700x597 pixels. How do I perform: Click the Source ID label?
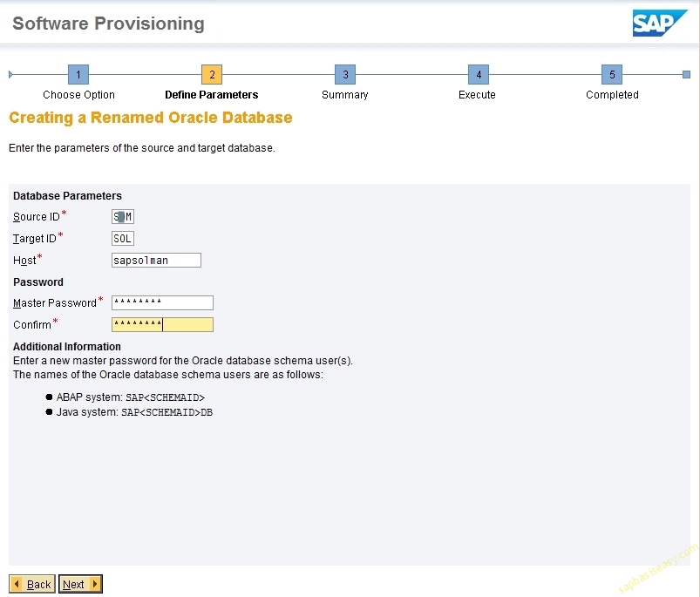[37, 217]
